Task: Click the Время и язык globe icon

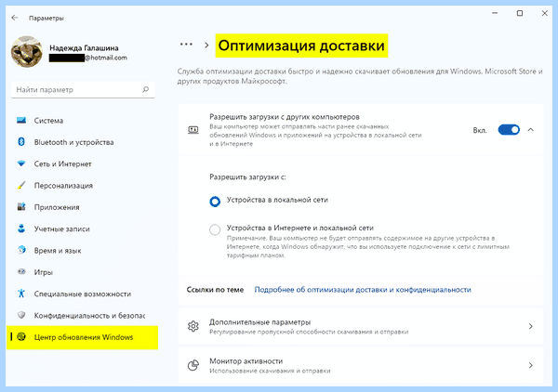Action: pyautogui.click(x=21, y=250)
